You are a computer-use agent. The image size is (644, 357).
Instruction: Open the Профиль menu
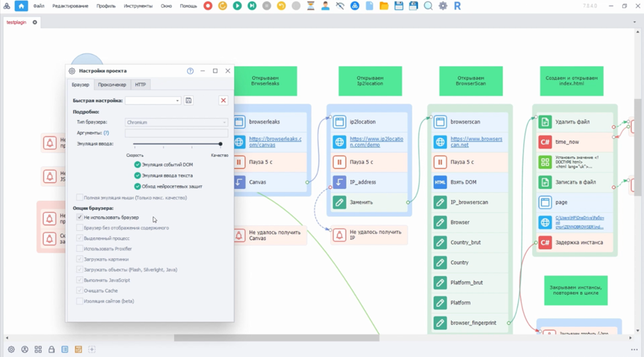[106, 6]
